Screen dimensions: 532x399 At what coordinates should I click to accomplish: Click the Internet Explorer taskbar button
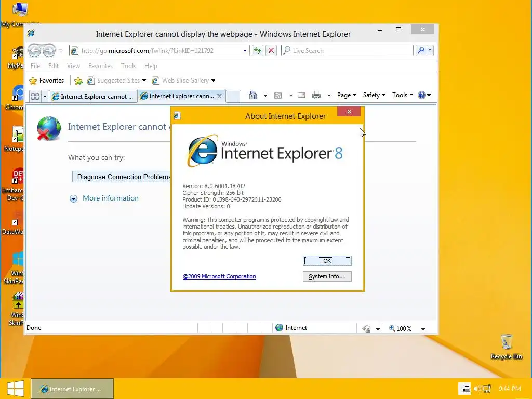coord(72,389)
